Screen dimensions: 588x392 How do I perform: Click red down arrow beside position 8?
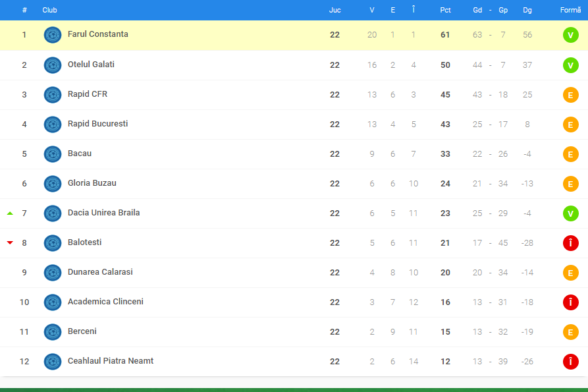(10, 242)
